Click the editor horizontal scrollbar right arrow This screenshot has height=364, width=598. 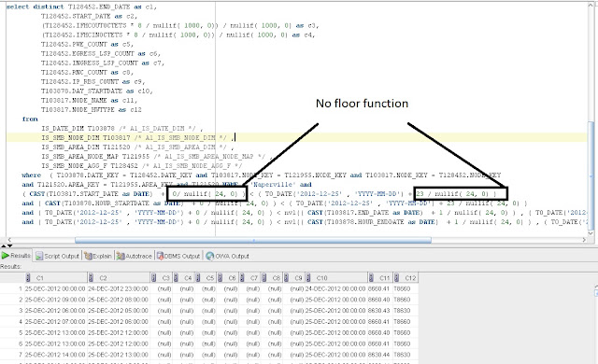[x=584, y=240]
